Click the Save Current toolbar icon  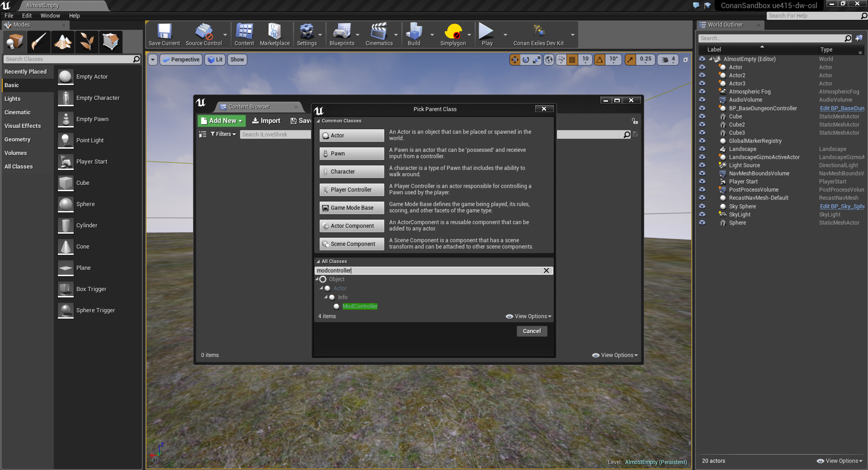(x=164, y=34)
